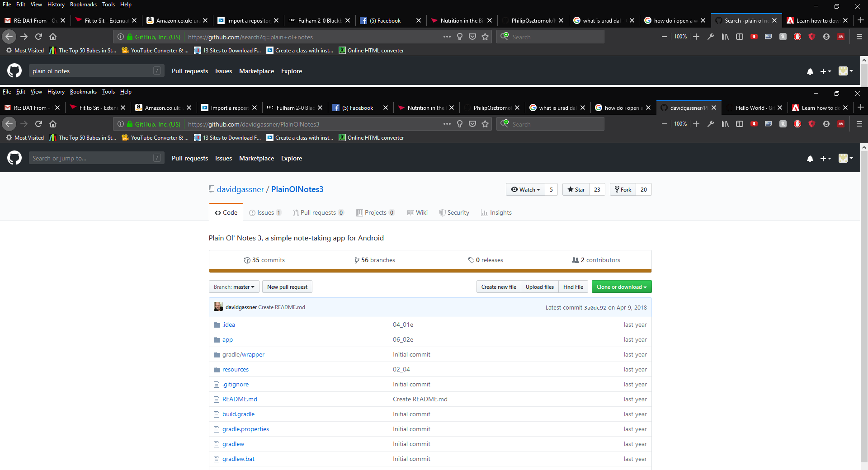Click 'Search or jump to...' field
Screen dimensions: 868x470
point(96,158)
